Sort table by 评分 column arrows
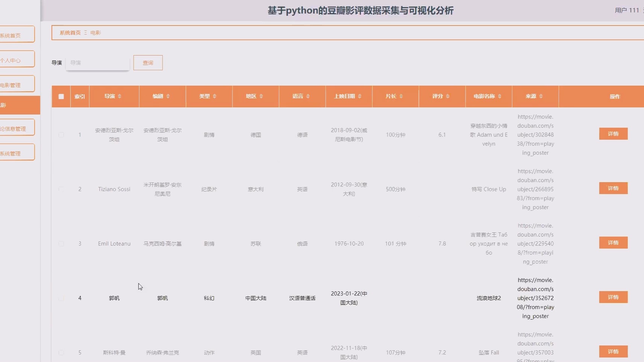The image size is (644, 362). click(x=448, y=97)
